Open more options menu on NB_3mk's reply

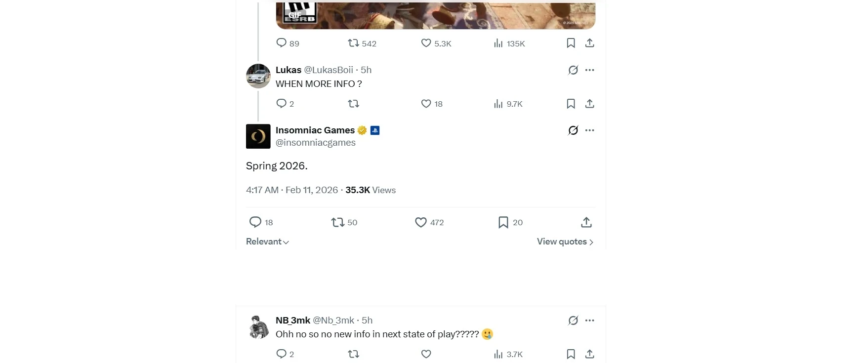(x=589, y=321)
